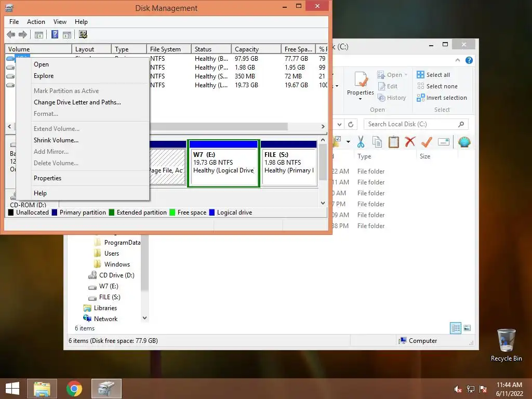Click the Cut scissors icon in File Explorer
Screen dimensions: 532x399
click(361, 142)
